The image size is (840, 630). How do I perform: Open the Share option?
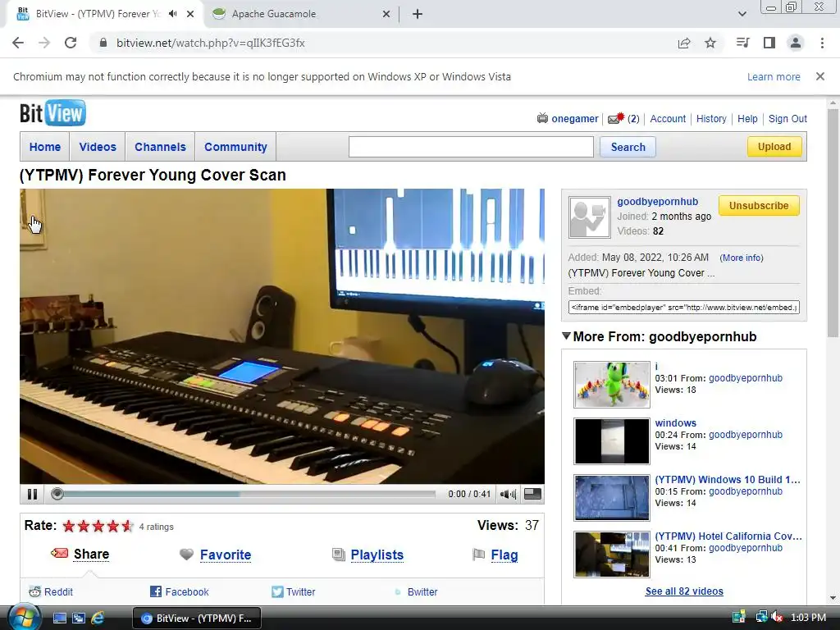pos(91,554)
